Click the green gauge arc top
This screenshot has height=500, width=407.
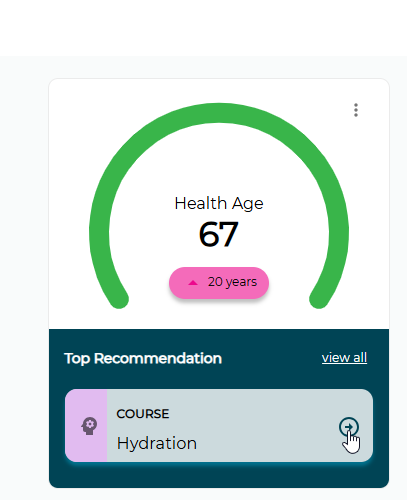point(219,113)
